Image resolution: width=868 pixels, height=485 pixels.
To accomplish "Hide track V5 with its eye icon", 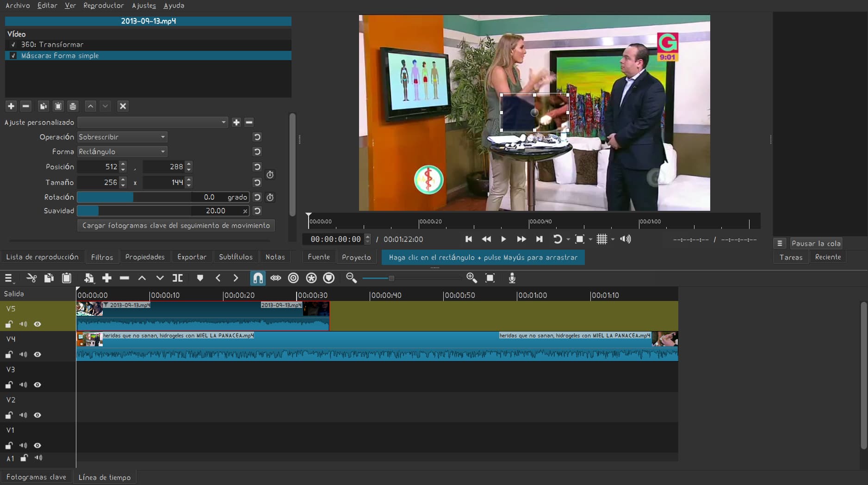I will [x=37, y=324].
